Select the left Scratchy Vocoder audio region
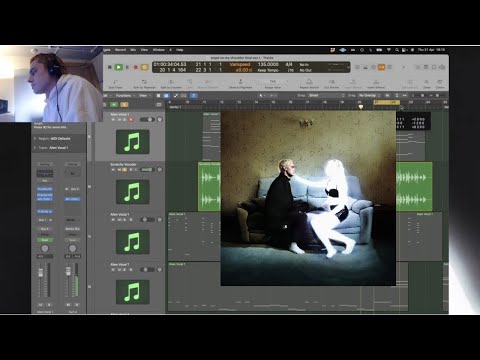The width and height of the screenshot is (480, 360). [x=209, y=187]
